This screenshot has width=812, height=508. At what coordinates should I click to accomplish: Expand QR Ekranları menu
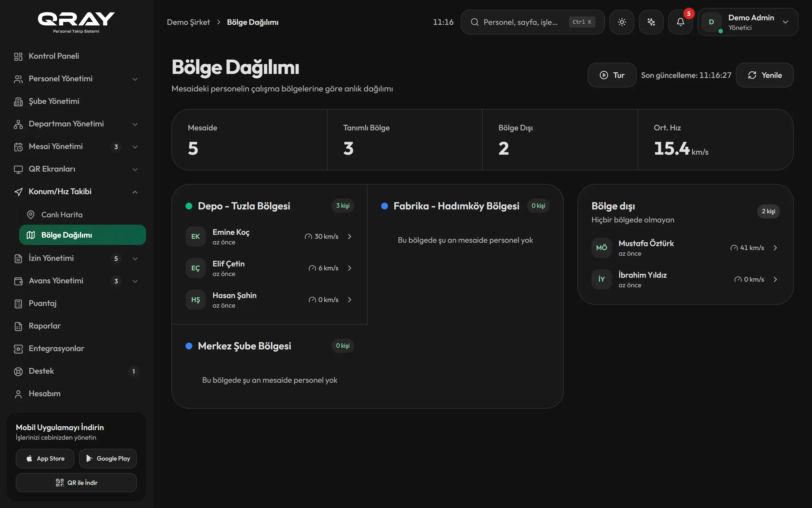click(76, 169)
